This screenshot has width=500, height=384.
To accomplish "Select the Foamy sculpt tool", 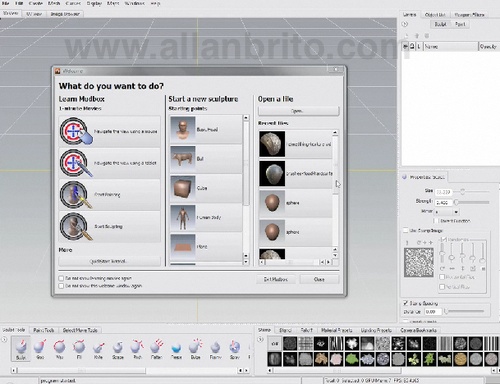I will coord(215,349).
